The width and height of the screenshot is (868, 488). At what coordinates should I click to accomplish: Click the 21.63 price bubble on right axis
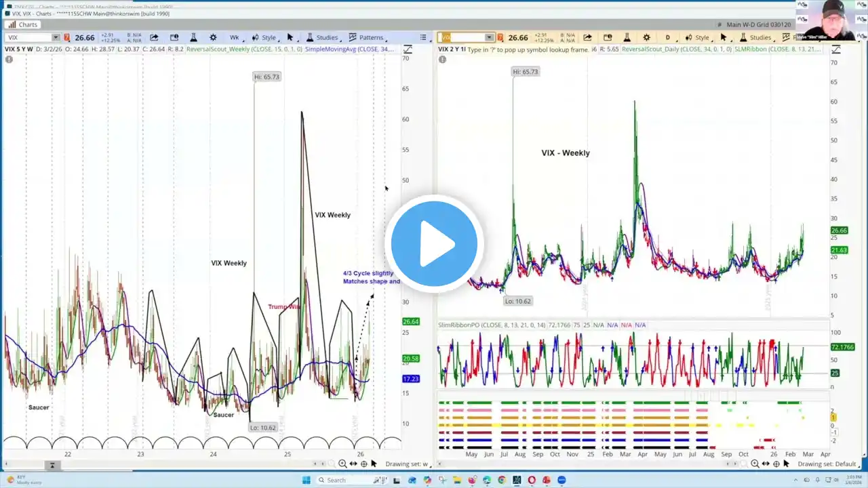(839, 250)
